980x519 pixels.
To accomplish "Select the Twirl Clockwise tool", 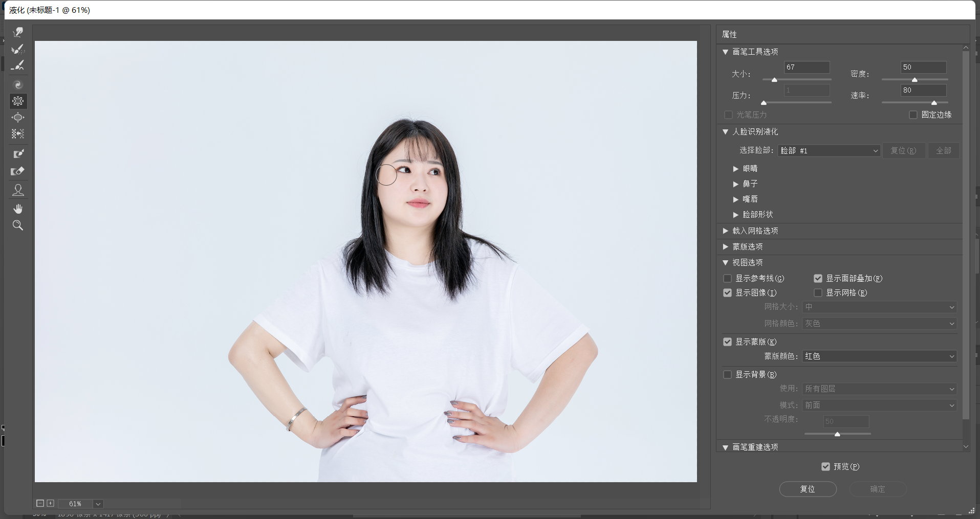I will 18,84.
